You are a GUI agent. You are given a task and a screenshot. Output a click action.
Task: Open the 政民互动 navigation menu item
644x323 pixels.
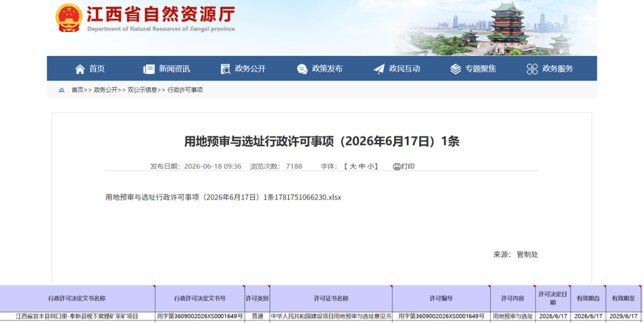pos(404,69)
